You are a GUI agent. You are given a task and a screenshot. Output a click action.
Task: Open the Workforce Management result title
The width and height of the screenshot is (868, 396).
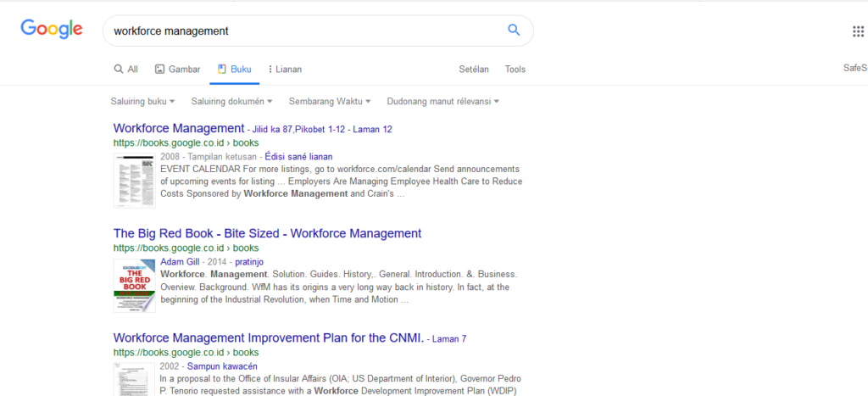coord(179,128)
